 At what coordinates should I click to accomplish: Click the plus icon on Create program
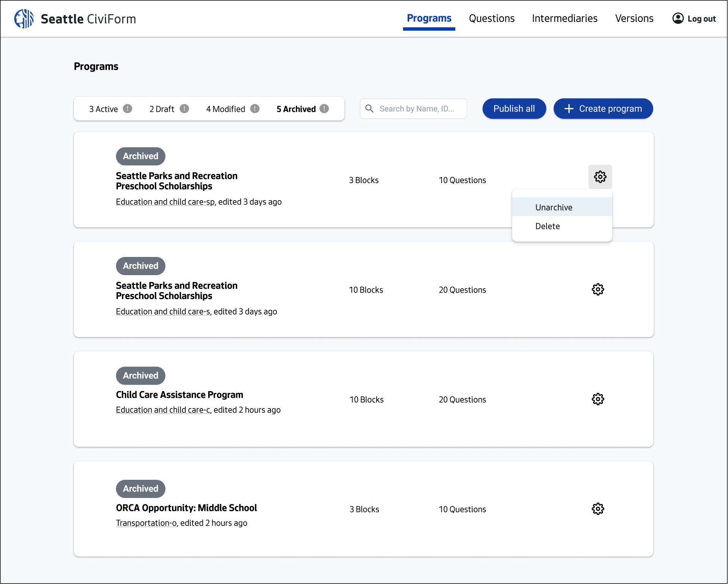click(x=568, y=108)
